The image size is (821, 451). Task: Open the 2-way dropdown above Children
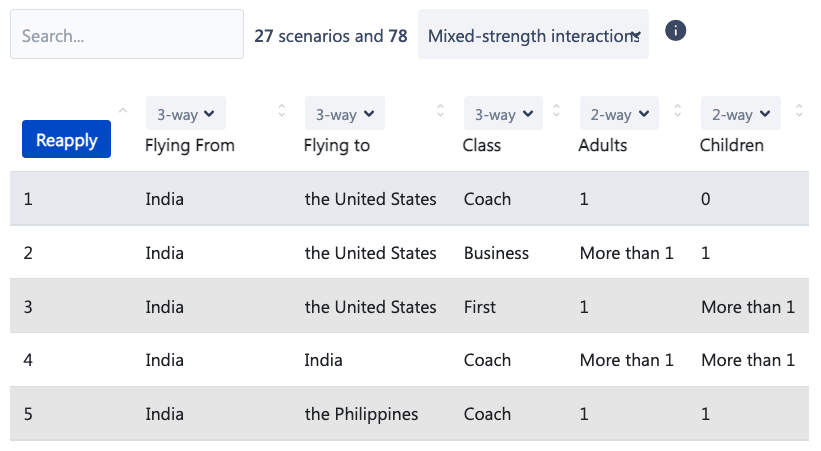pyautogui.click(x=741, y=114)
